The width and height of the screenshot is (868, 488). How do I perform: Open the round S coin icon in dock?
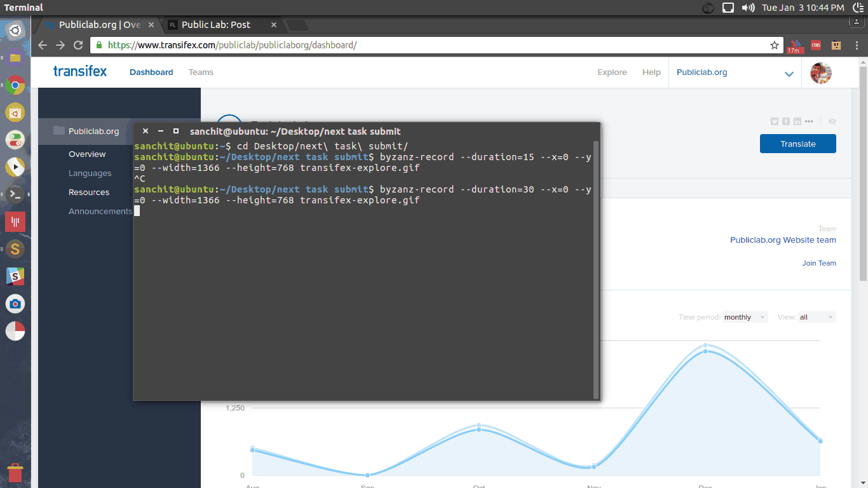pos(15,249)
